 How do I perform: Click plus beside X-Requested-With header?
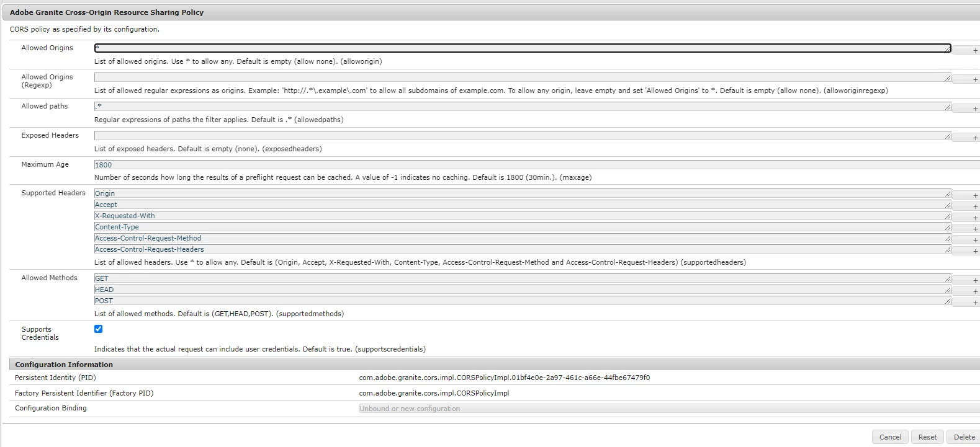tap(967, 218)
